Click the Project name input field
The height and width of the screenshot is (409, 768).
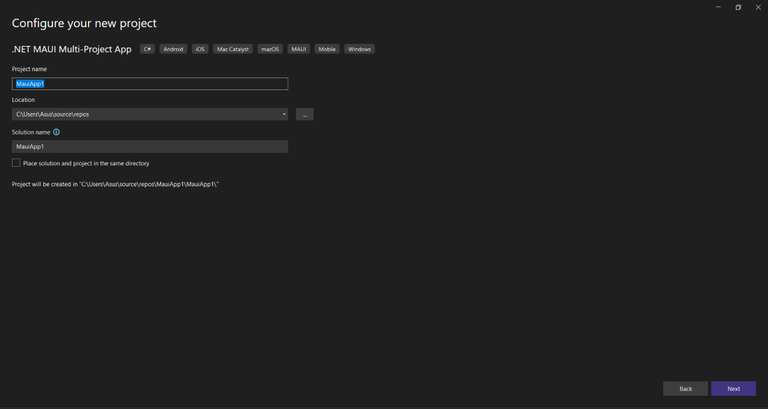[150, 84]
